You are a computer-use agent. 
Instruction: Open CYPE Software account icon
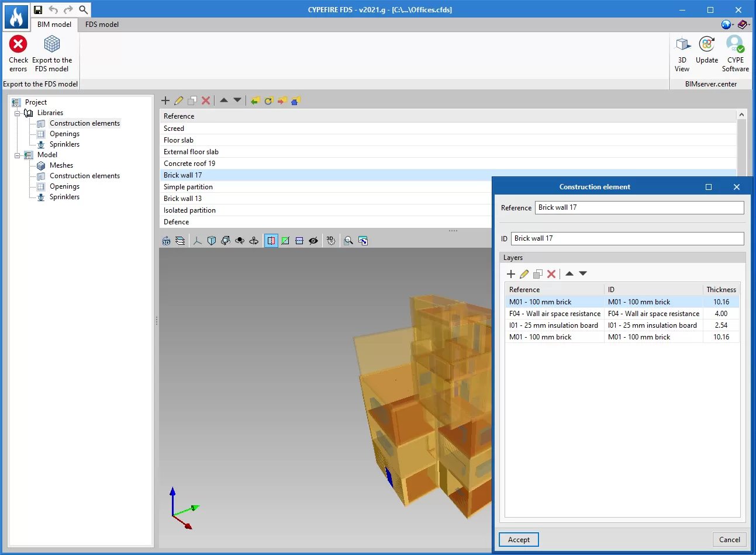point(735,44)
